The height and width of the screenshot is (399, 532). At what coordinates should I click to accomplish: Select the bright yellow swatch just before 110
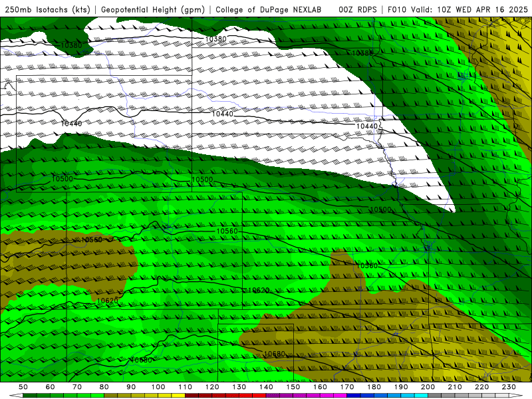pyautogui.click(x=178, y=395)
